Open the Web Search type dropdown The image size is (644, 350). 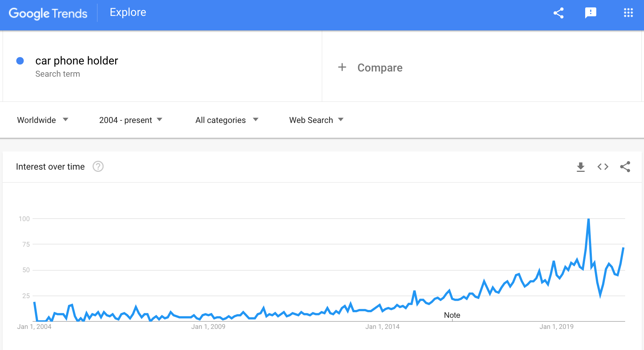(316, 120)
